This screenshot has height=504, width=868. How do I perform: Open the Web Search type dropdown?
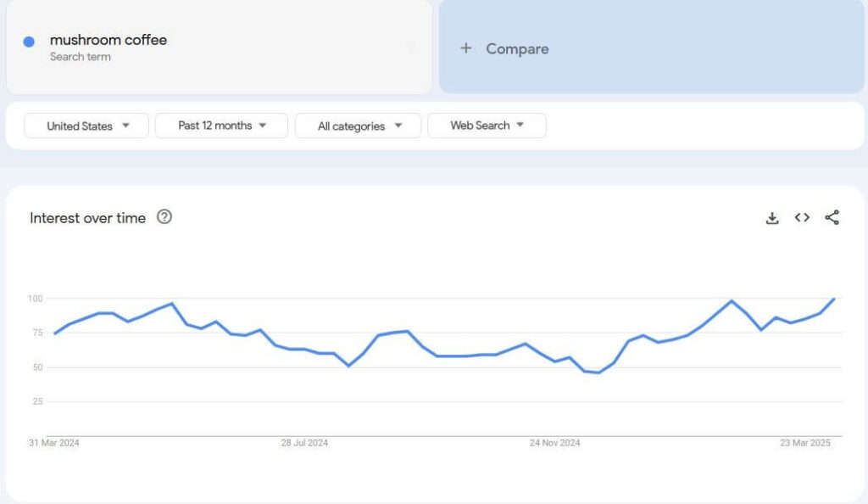coord(487,126)
